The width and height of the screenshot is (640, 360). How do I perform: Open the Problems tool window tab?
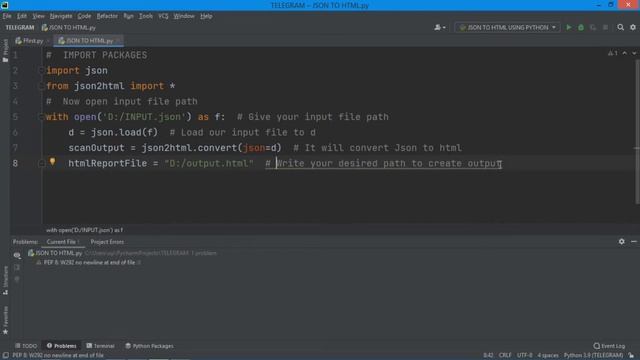62,346
